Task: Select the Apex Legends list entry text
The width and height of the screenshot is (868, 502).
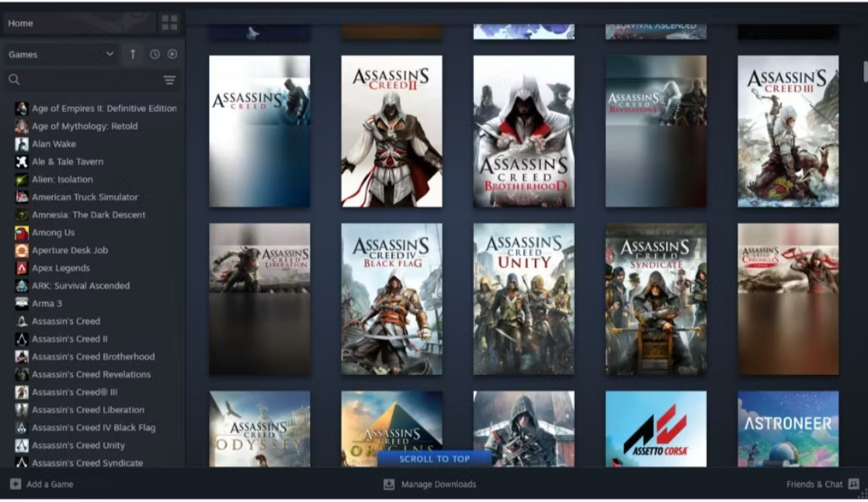Action: click(61, 268)
